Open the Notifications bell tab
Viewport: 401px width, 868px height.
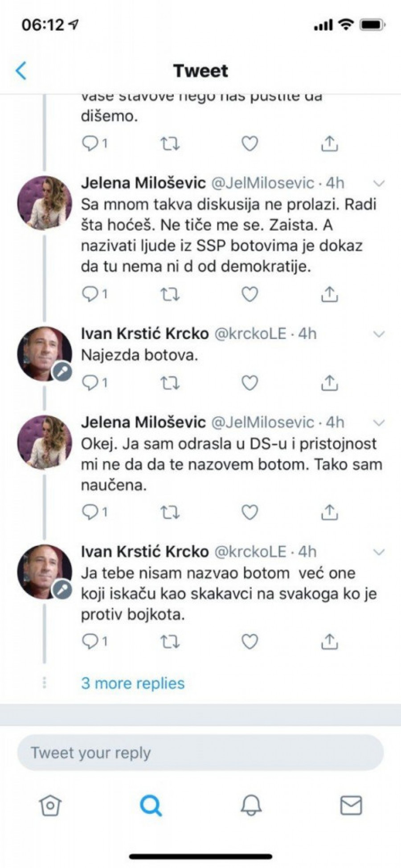(x=251, y=805)
